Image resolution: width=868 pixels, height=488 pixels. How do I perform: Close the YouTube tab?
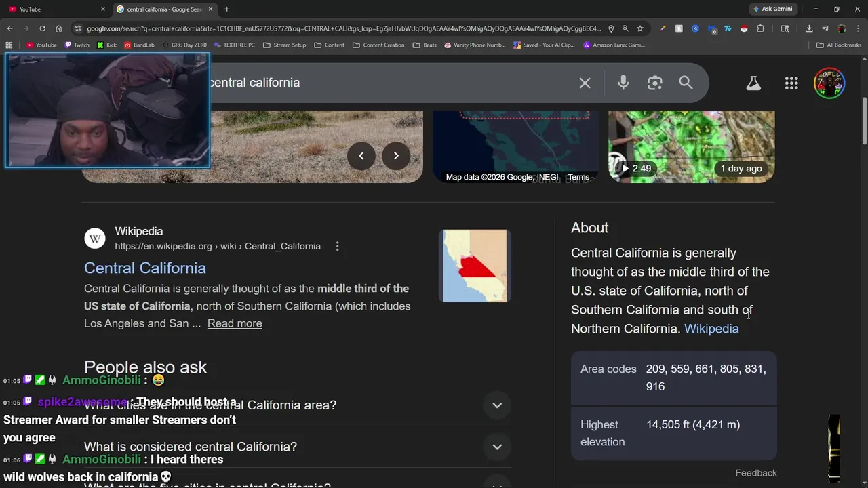pyautogui.click(x=103, y=9)
